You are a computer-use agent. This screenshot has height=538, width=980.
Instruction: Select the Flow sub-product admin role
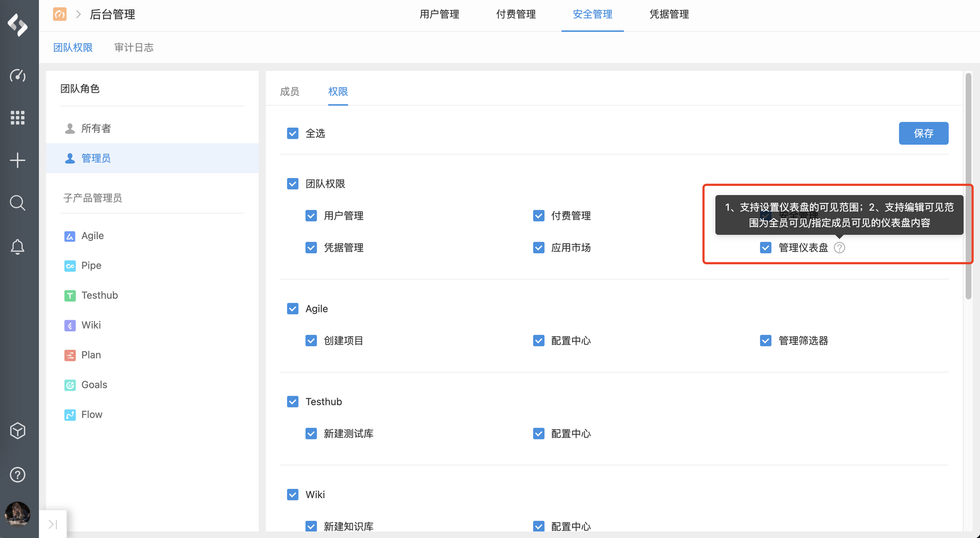click(152, 415)
